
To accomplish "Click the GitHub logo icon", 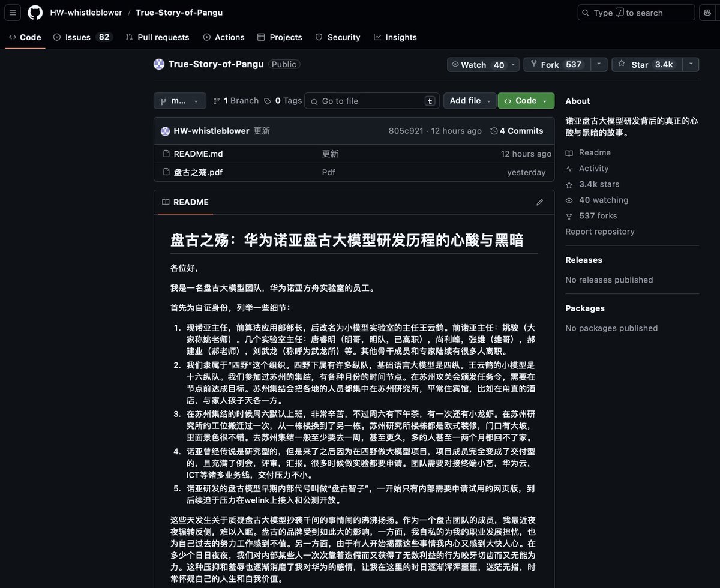I will tap(35, 13).
